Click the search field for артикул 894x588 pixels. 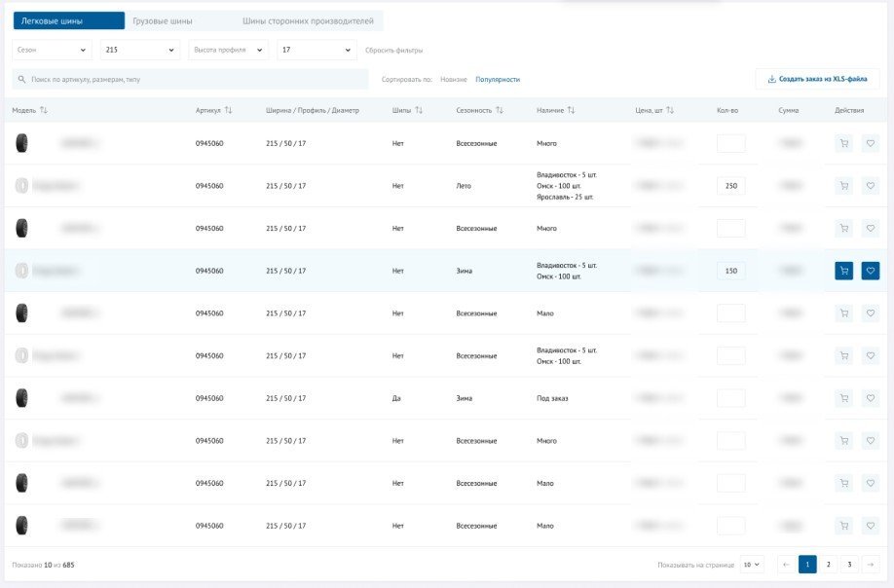[x=190, y=79]
